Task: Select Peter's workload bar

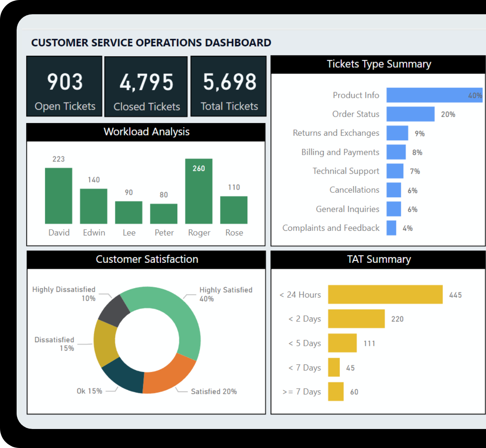Action: coord(164,214)
